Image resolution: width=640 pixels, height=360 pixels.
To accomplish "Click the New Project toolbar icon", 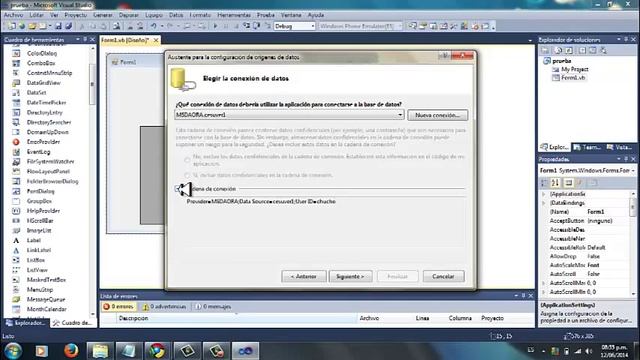I will (12, 26).
